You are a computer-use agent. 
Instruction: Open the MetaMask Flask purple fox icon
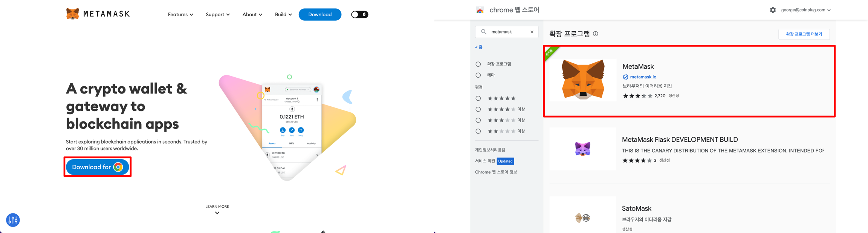click(x=582, y=149)
